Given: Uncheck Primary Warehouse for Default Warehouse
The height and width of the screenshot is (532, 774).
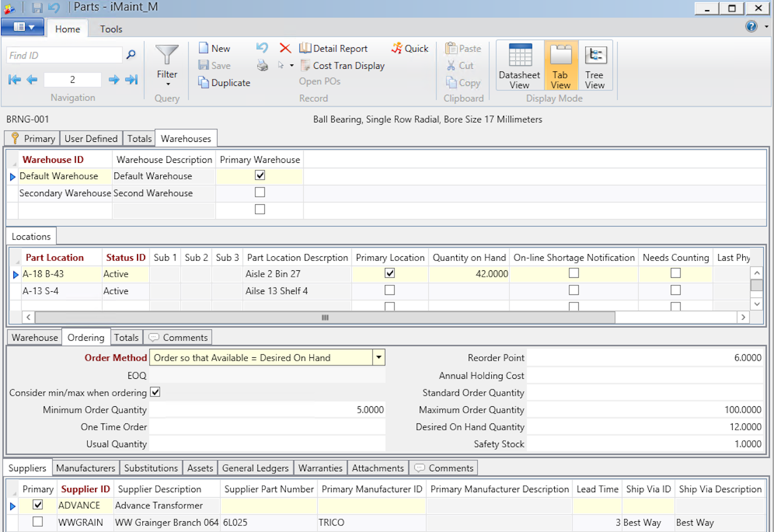Looking at the screenshot, I should [260, 175].
